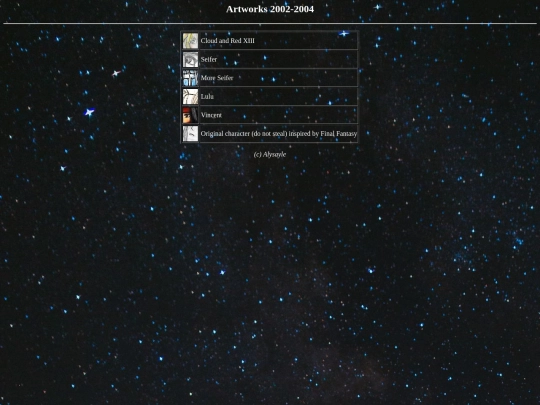The image size is (540, 405).
Task: Click the 'Artworks 2002-2004' heading
Action: click(x=270, y=9)
